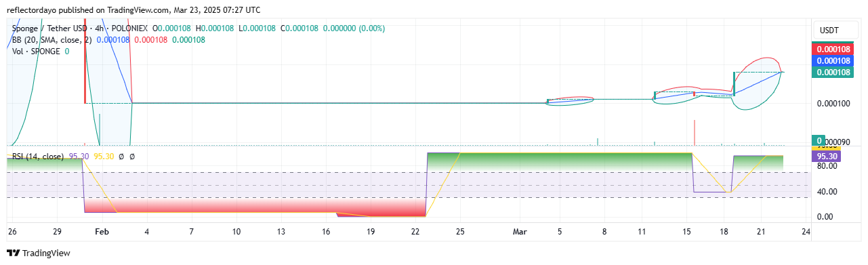The height and width of the screenshot is (265, 868).
Task: Click the 13 date label on time axis
Action: [281, 232]
